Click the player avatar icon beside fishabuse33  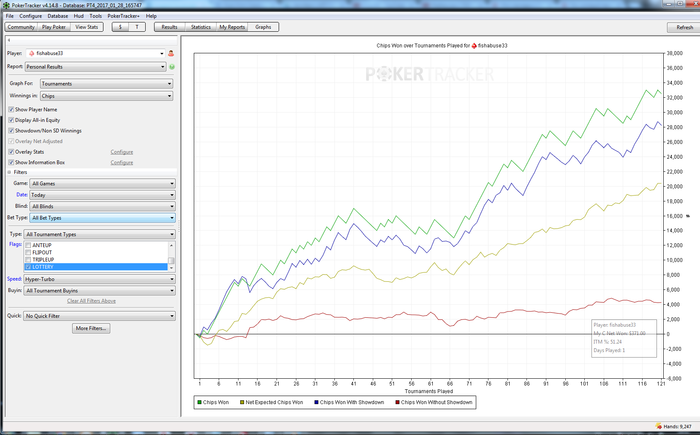coord(171,53)
